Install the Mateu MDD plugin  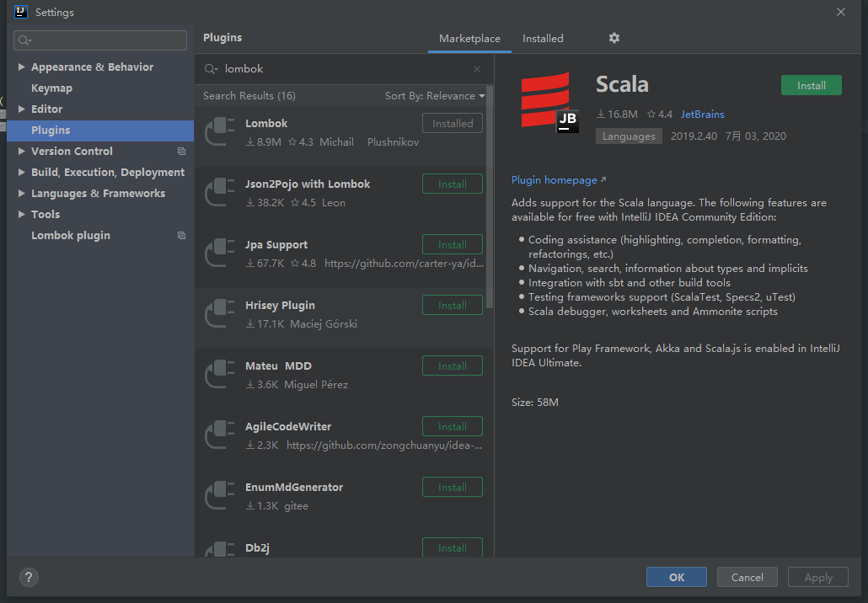453,366
